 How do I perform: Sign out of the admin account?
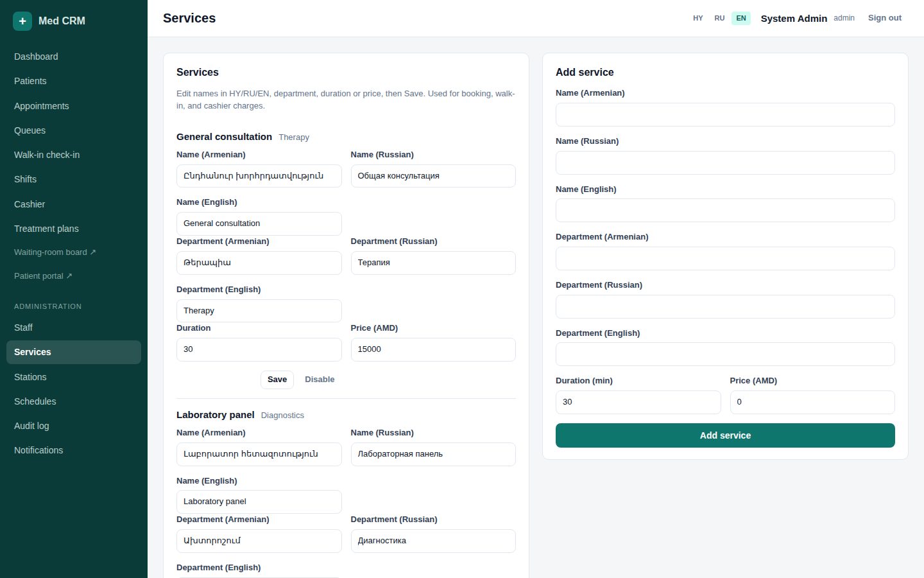885,18
